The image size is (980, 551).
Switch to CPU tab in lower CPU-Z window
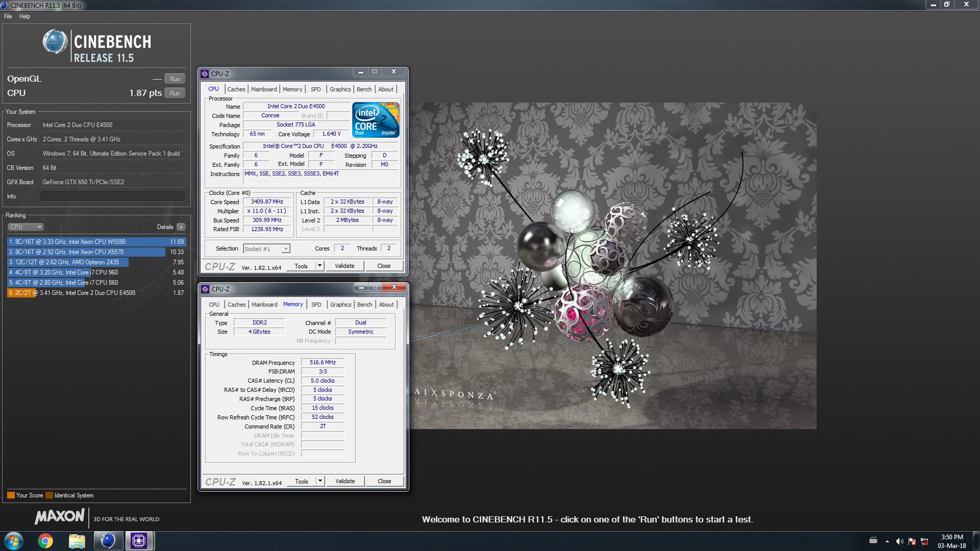tap(214, 305)
